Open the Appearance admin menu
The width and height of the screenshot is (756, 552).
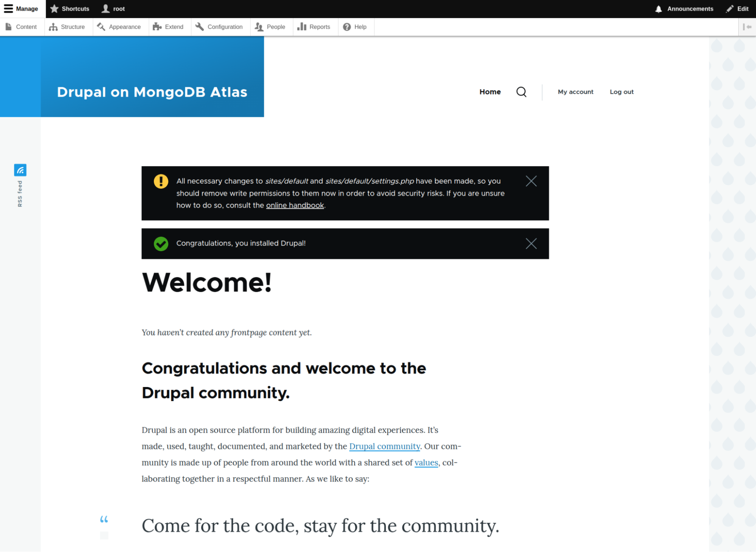(x=120, y=27)
